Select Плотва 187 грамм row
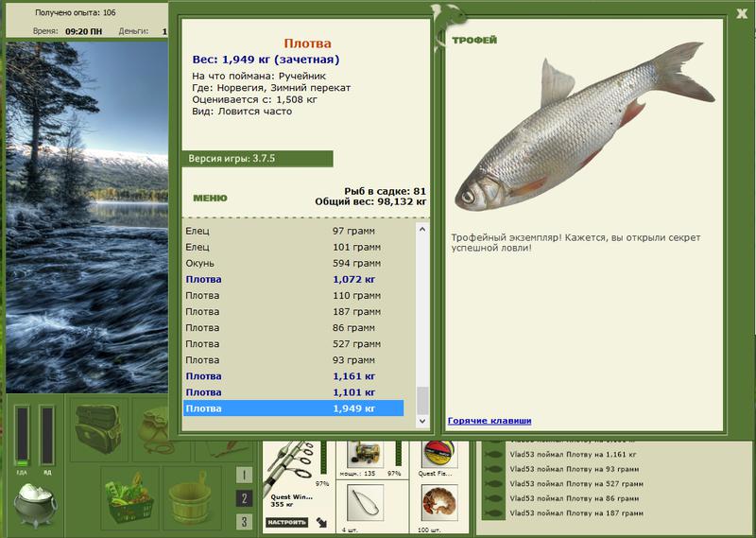 point(294,312)
